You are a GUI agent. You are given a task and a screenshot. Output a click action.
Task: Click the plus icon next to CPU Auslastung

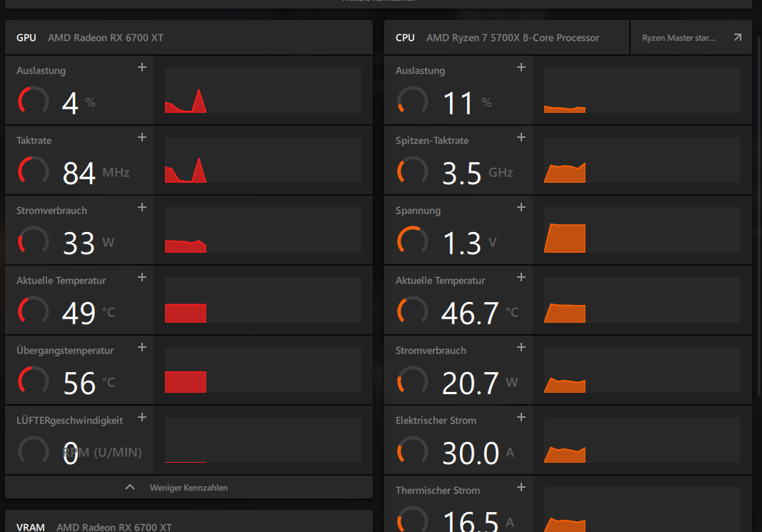coord(521,67)
